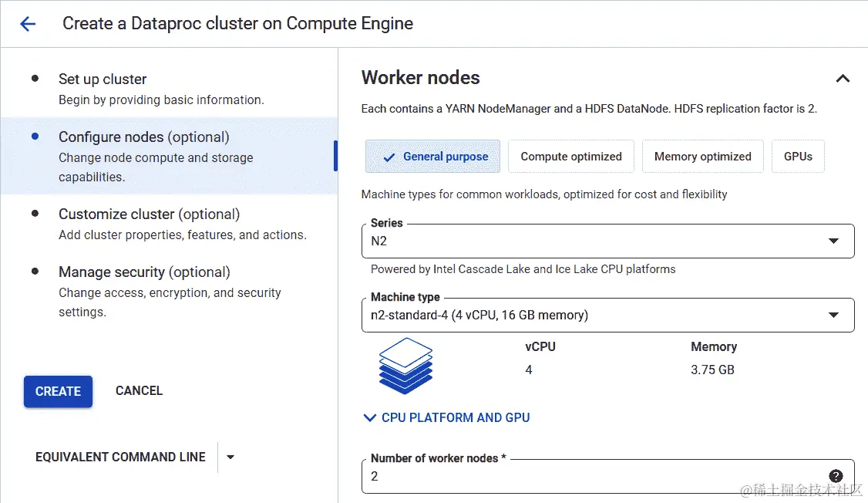This screenshot has width=868, height=503.
Task: Click the Memory value 3.75 GB
Action: pos(712,370)
